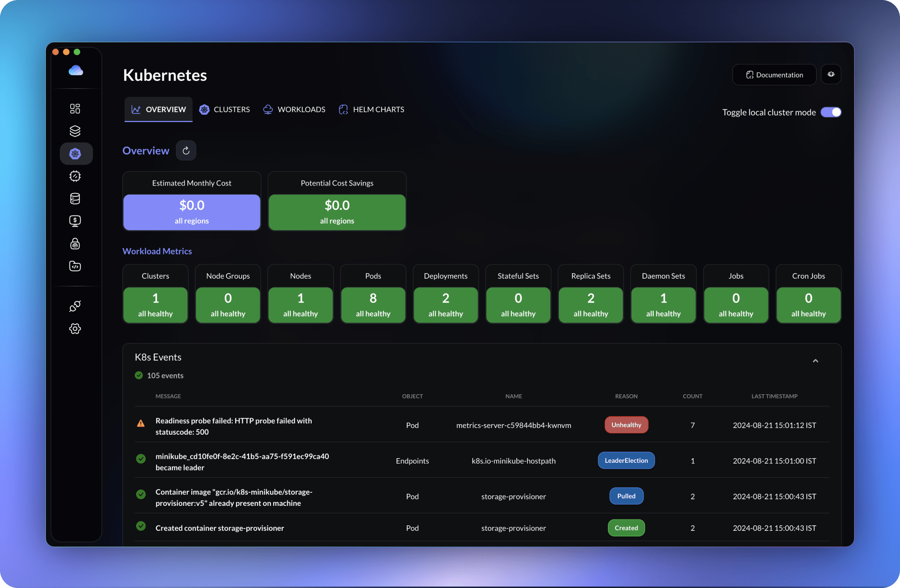Viewport: 900px width, 588px height.
Task: Click the stacked layers sidebar icon
Action: click(75, 131)
